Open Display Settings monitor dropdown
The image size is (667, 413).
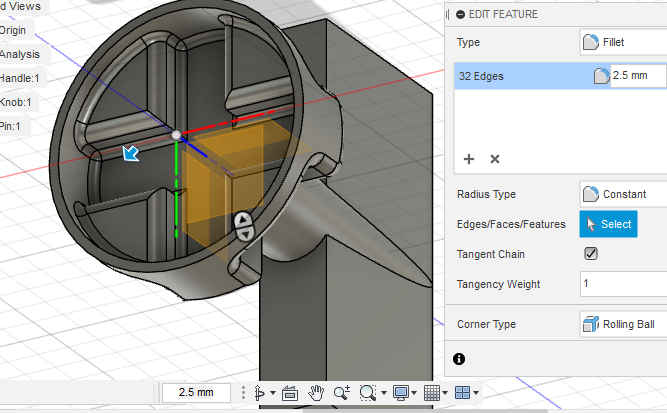[x=404, y=393]
